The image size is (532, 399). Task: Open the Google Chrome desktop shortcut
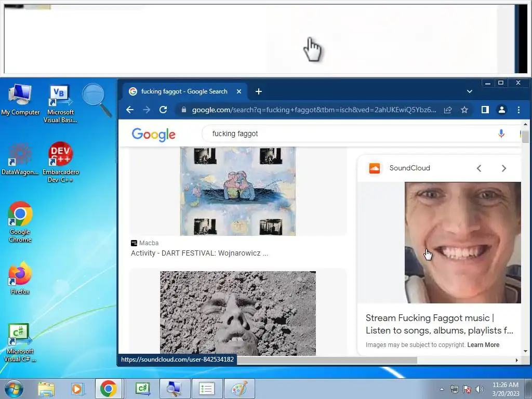(x=20, y=222)
